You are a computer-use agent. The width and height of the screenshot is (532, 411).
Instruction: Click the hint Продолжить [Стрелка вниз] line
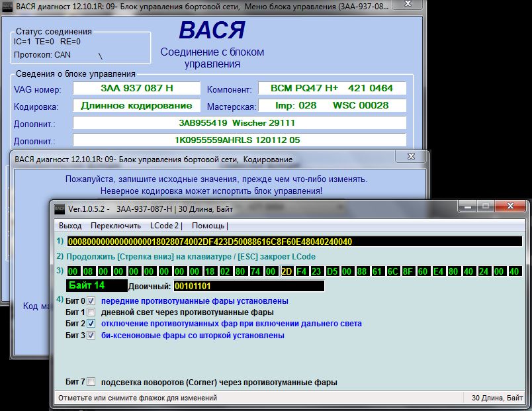click(x=191, y=257)
